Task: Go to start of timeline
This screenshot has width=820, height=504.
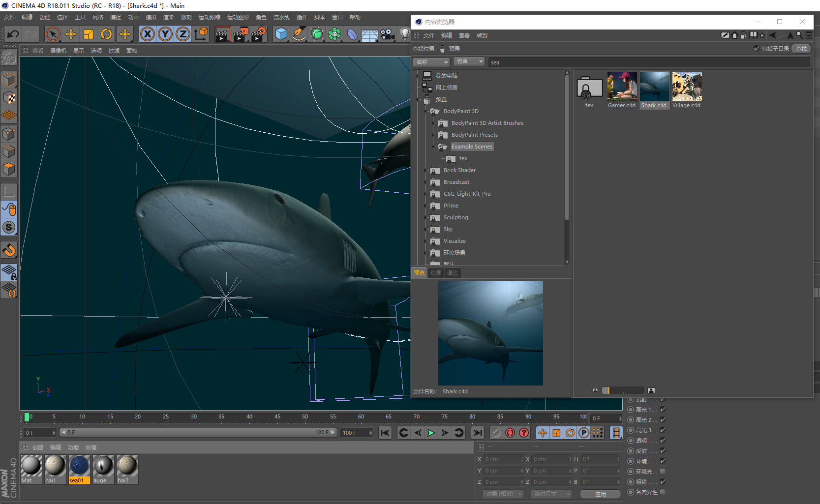Action: coord(385,433)
